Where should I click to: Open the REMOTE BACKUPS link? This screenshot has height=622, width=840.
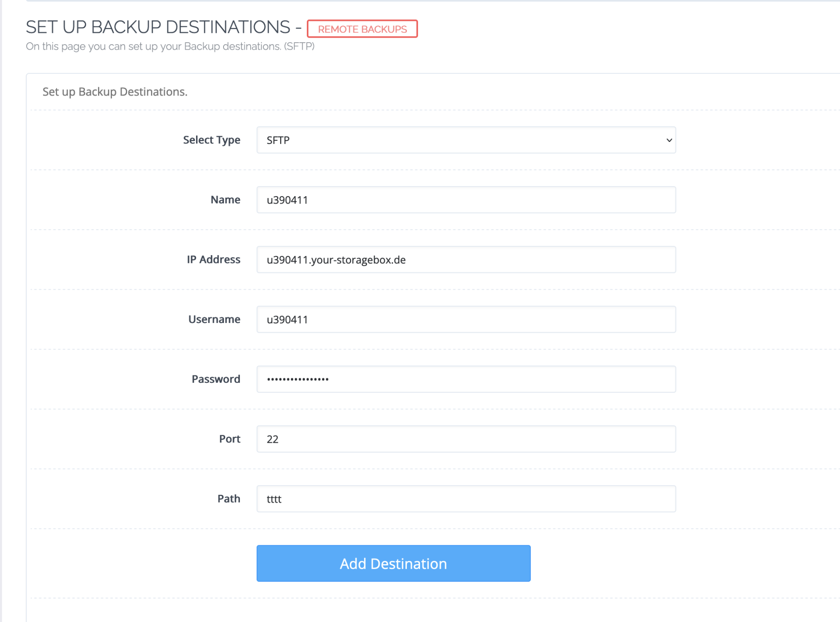click(x=363, y=29)
